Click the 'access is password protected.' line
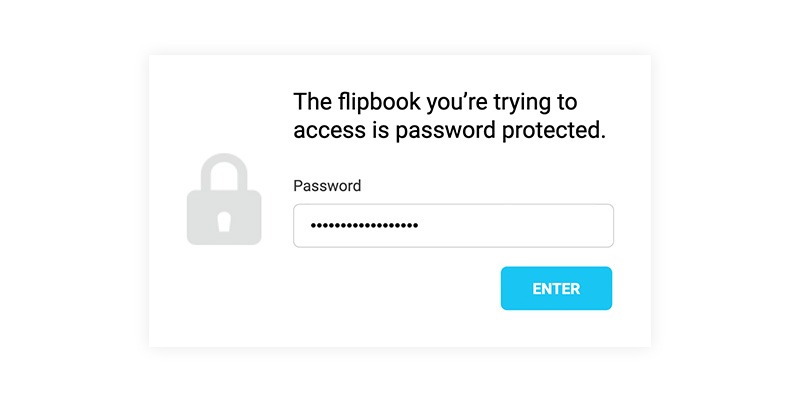This screenshot has height=400, width=800. 449,131
